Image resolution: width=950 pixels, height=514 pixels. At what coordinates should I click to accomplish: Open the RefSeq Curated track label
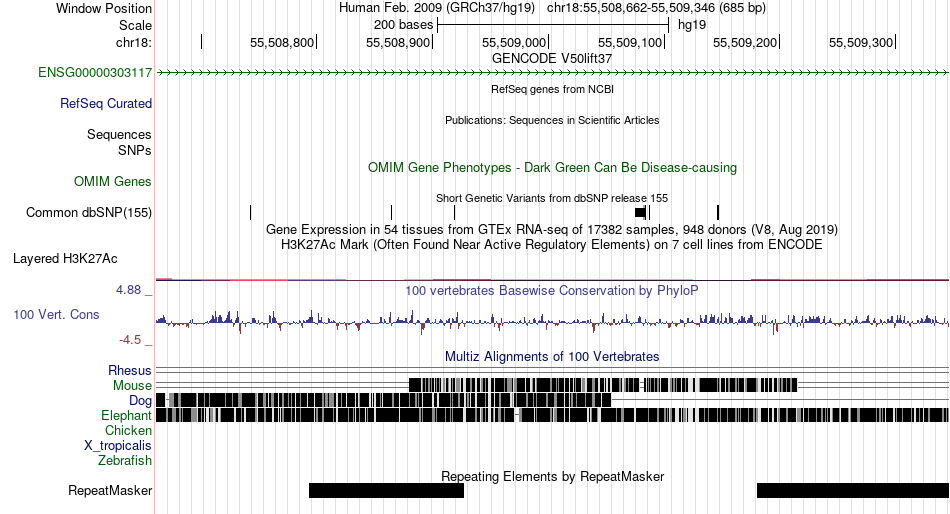pyautogui.click(x=105, y=104)
